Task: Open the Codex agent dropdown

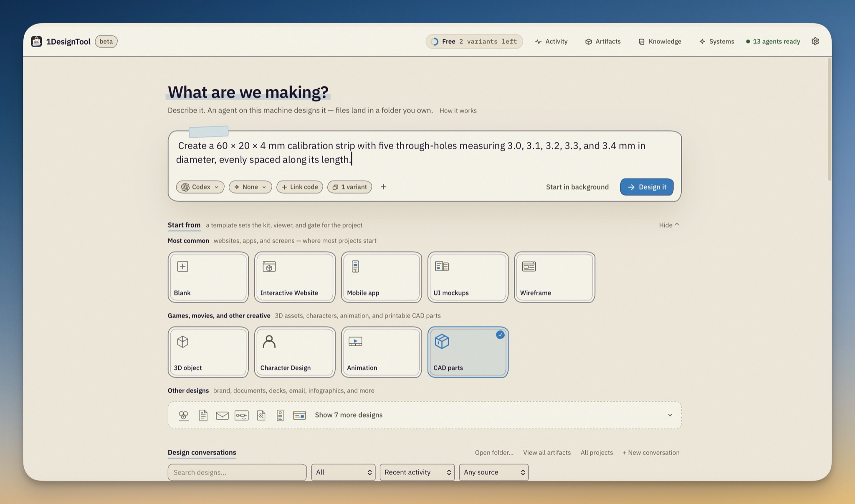Action: (x=200, y=187)
